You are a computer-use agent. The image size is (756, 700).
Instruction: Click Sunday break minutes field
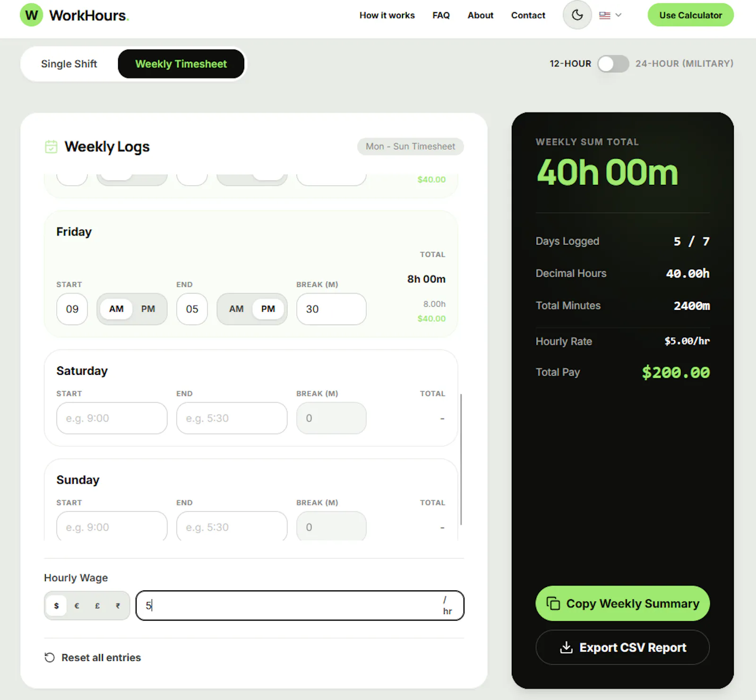(x=331, y=527)
